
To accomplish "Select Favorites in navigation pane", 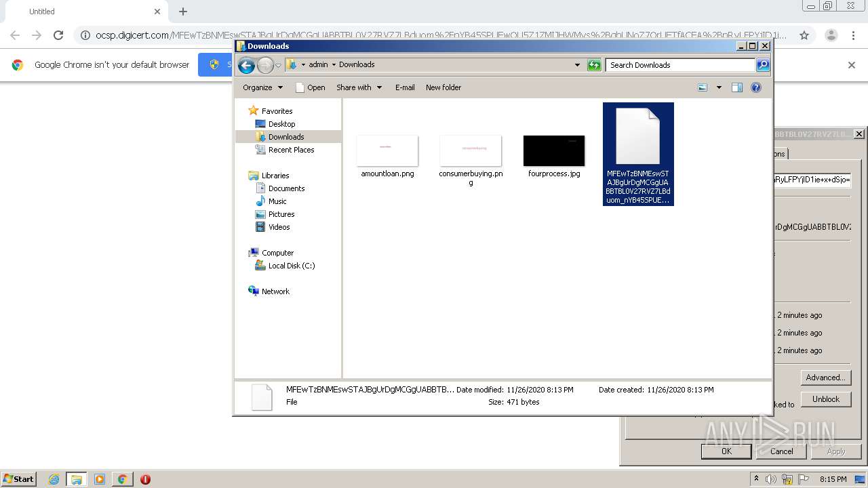I will [277, 111].
